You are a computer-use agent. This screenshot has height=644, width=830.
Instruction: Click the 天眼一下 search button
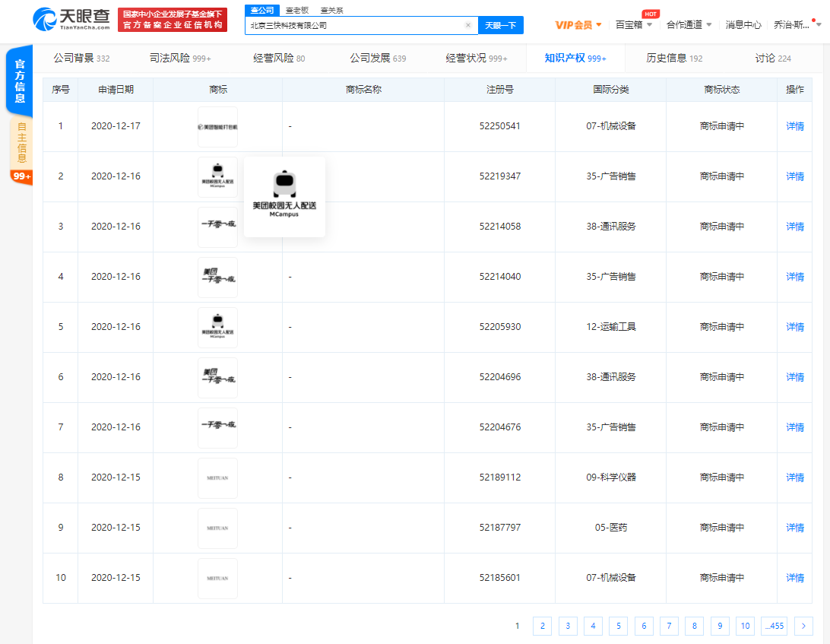tap(500, 25)
